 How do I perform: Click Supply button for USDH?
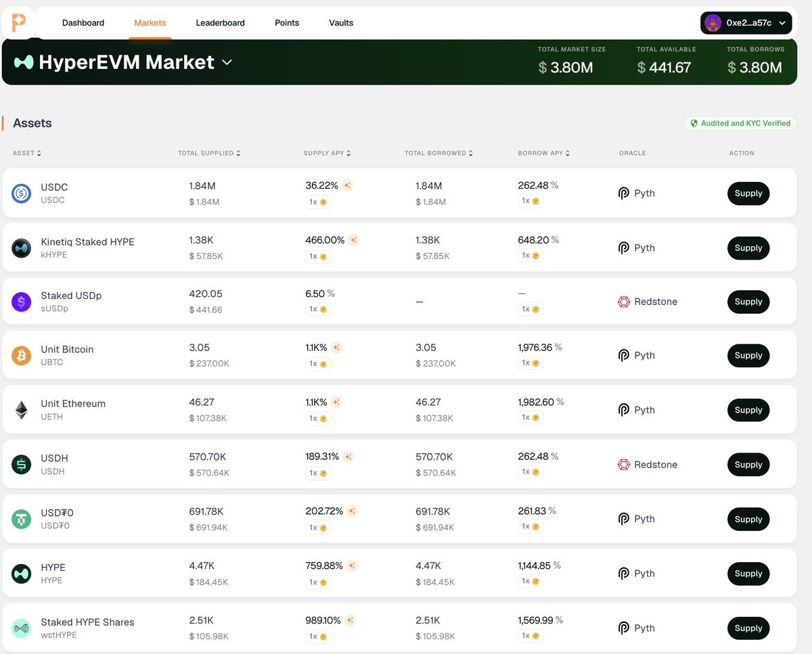(748, 465)
